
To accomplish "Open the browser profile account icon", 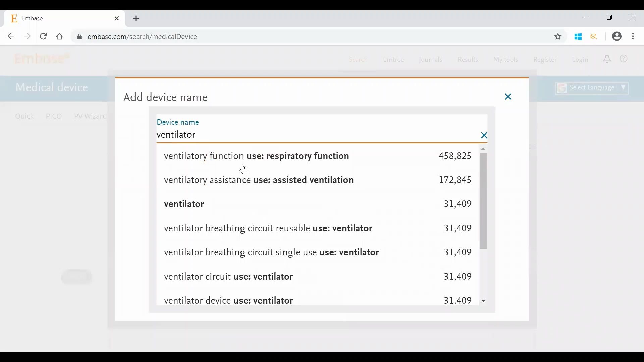I will tap(617, 36).
